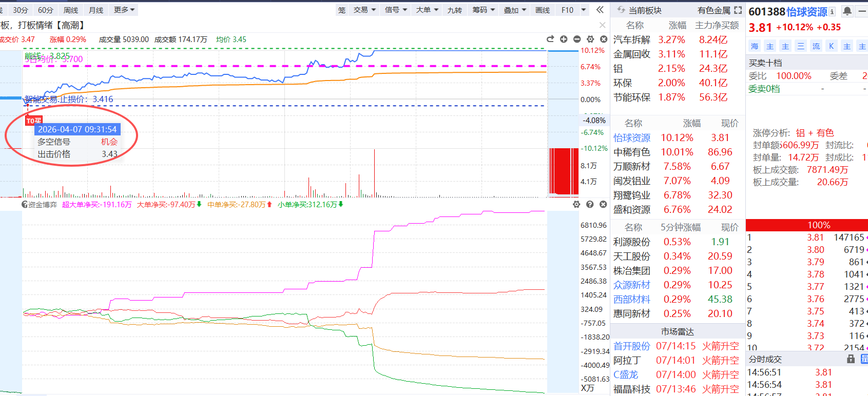The height and width of the screenshot is (396, 868).
Task: Open settings gear for 资金博弈 indicator
Action: click(x=576, y=204)
